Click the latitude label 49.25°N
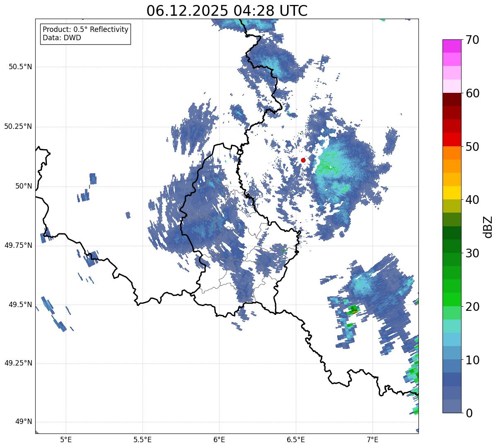Screen dimensions: 498x448 18,363
